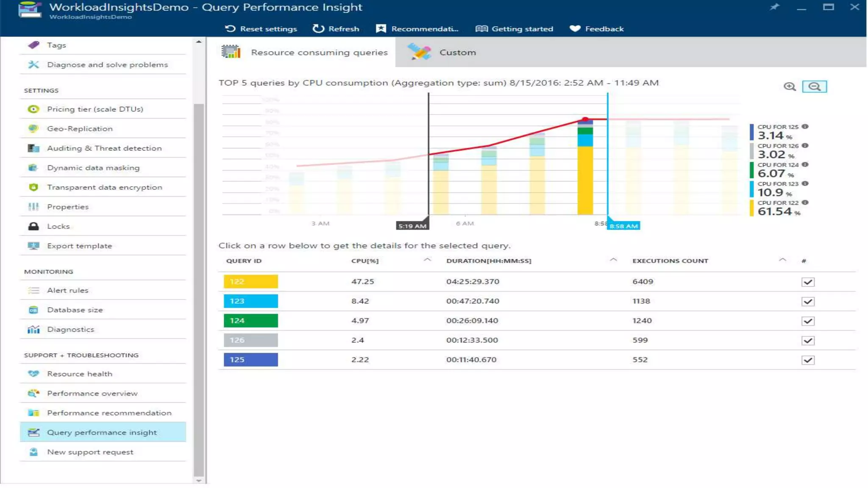The height and width of the screenshot is (488, 868).
Task: Open Recommendations from toolbar
Action: (x=417, y=29)
